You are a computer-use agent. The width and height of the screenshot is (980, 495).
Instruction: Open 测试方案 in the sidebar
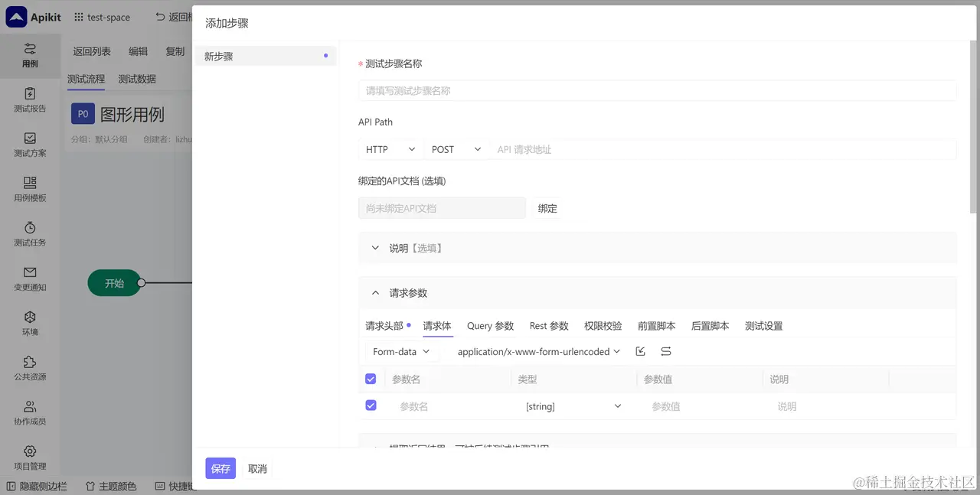click(30, 145)
